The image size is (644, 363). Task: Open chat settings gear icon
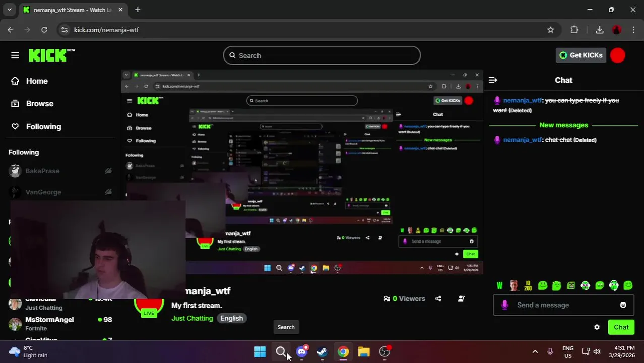pyautogui.click(x=597, y=327)
